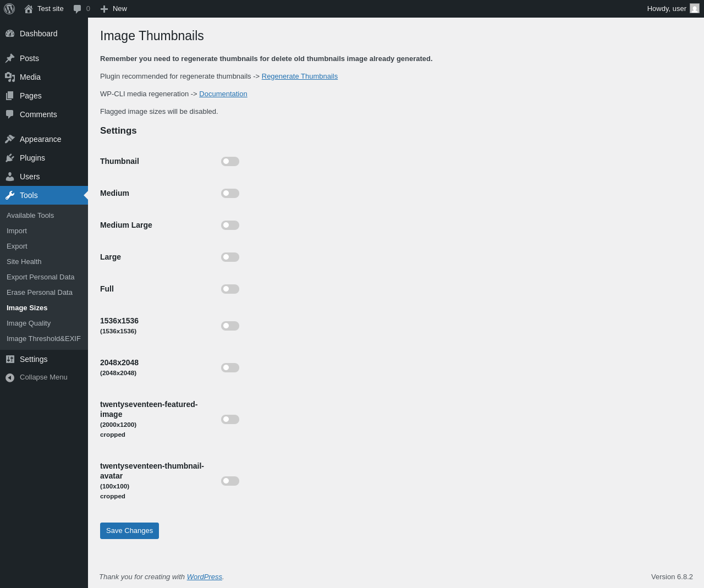Open the New content menu
The width and height of the screenshot is (704, 588).
114,9
